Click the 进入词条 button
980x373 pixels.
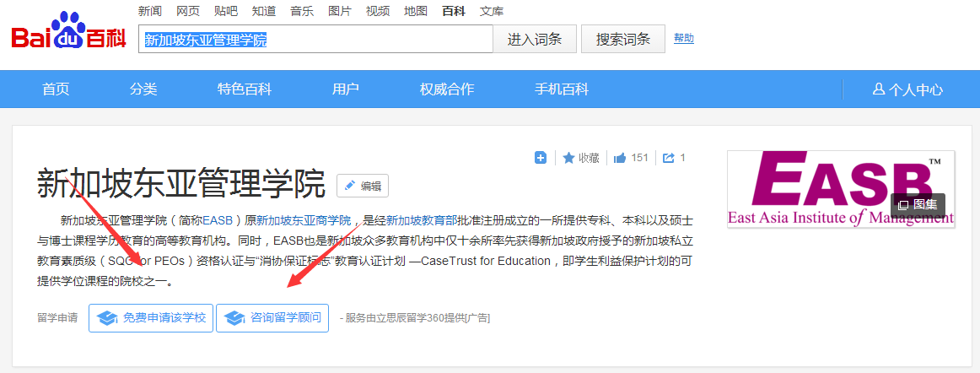[x=535, y=40]
